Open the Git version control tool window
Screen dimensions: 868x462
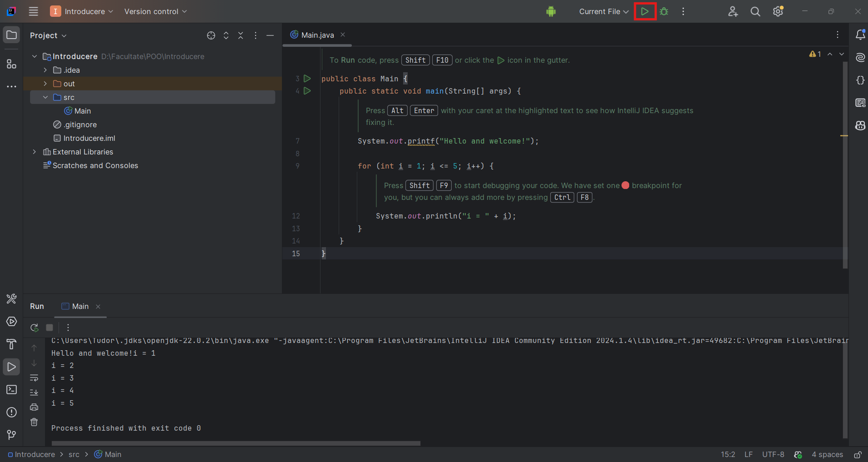point(11,435)
